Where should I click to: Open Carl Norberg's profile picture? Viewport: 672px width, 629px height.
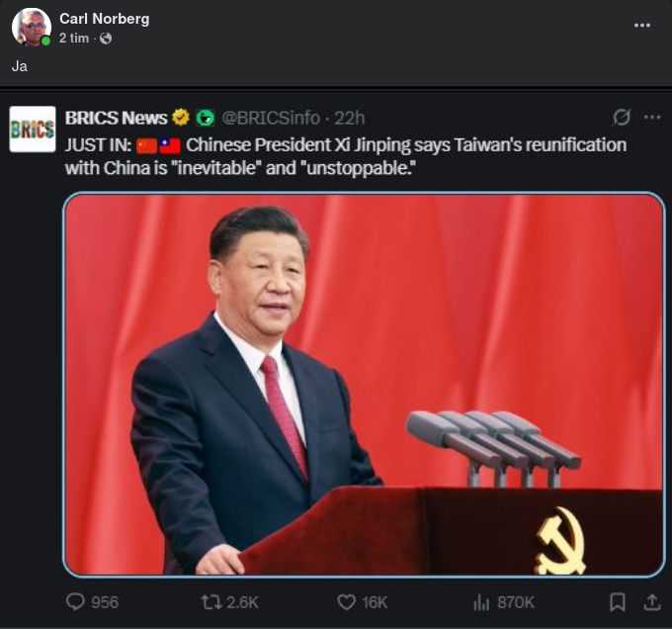coord(32,27)
